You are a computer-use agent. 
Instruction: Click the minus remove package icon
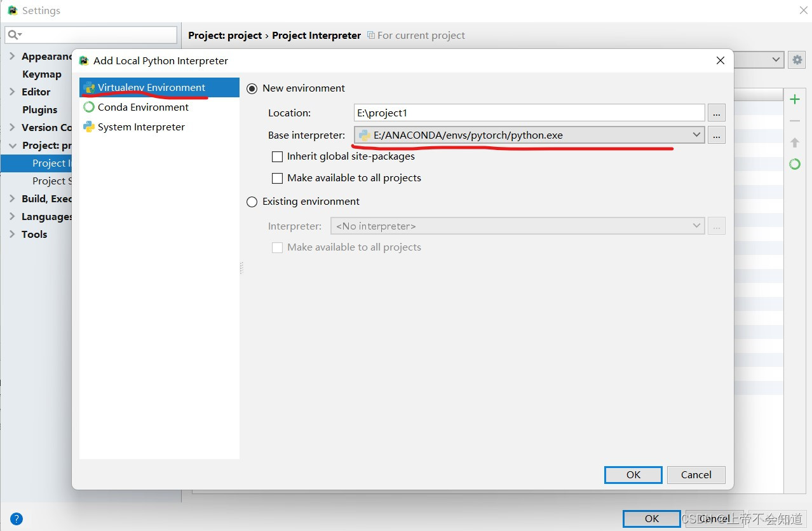click(x=794, y=121)
